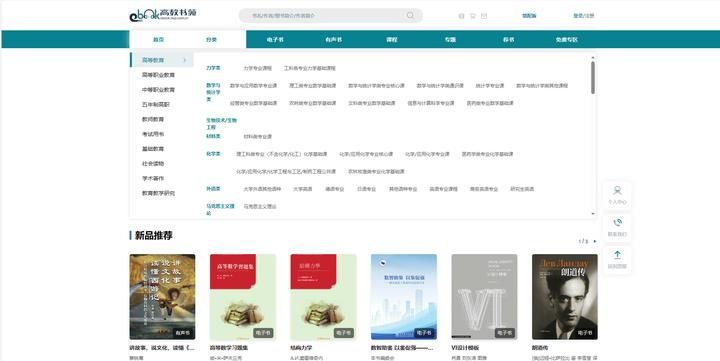Viewport: 720px width, 361px height.
Task: Select the 分类 tab
Action: [211, 39]
